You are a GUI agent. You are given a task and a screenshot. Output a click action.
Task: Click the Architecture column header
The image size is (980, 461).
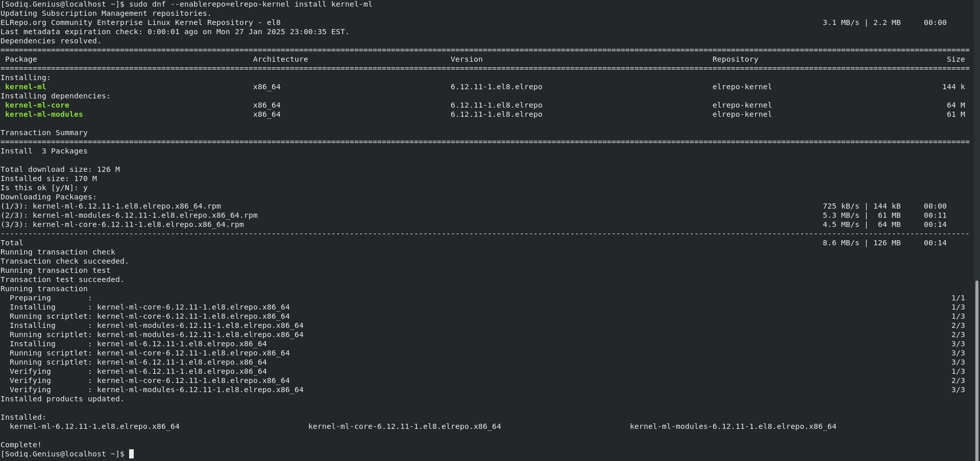pyautogui.click(x=280, y=59)
